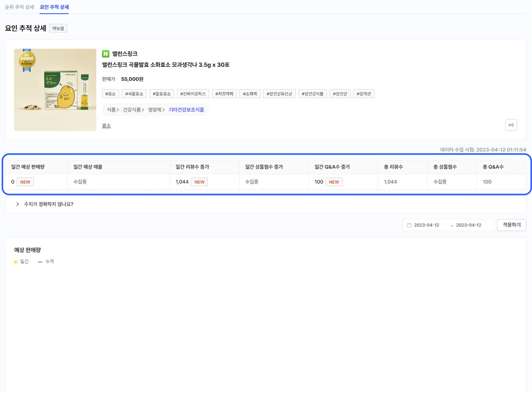The height and width of the screenshot is (393, 532).
Task: Click the start date 2023-04-12 field
Action: click(x=426, y=225)
